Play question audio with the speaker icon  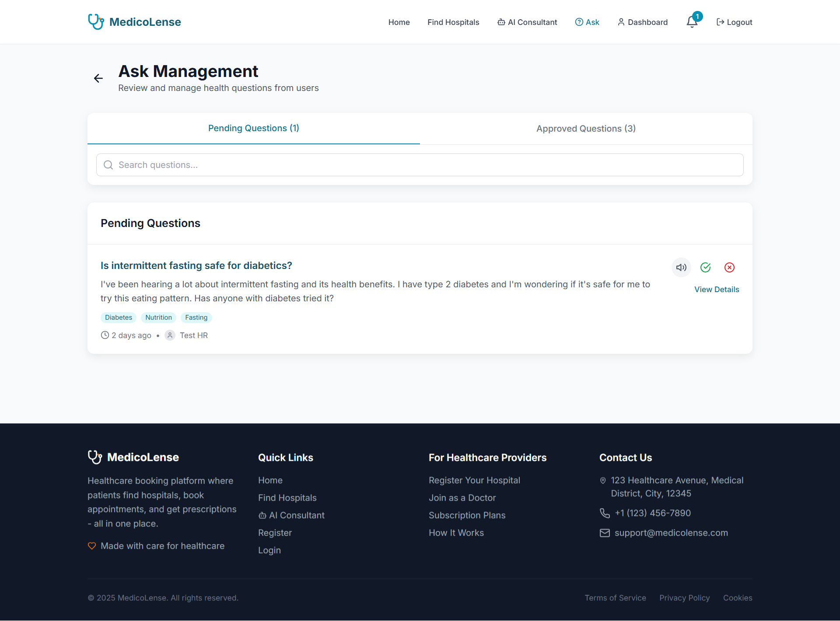[681, 267]
